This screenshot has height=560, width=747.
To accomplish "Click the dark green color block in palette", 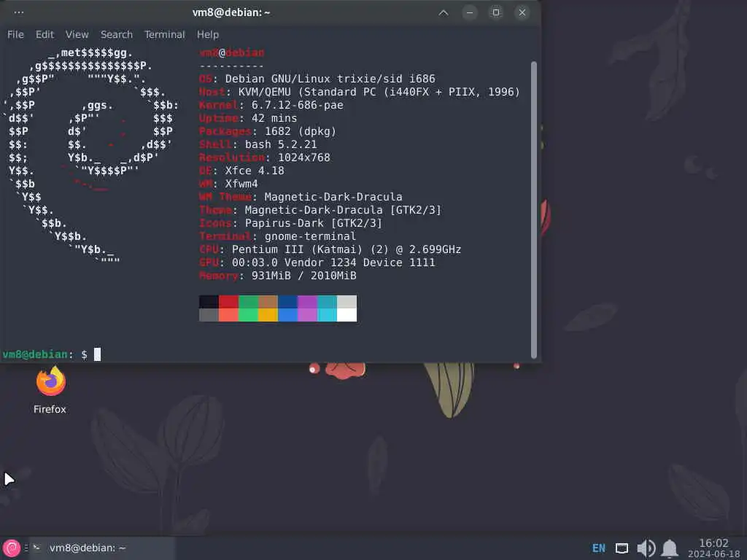I will tap(248, 301).
